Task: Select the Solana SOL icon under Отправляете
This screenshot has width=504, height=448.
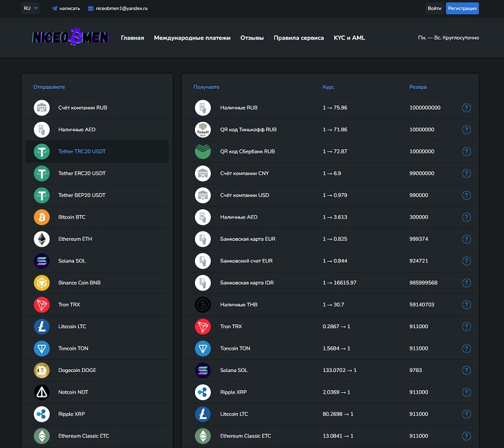Action: pos(42,261)
